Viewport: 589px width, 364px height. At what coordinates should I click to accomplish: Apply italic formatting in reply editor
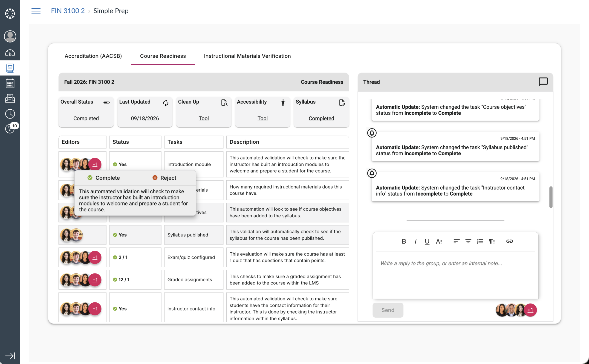tap(416, 242)
